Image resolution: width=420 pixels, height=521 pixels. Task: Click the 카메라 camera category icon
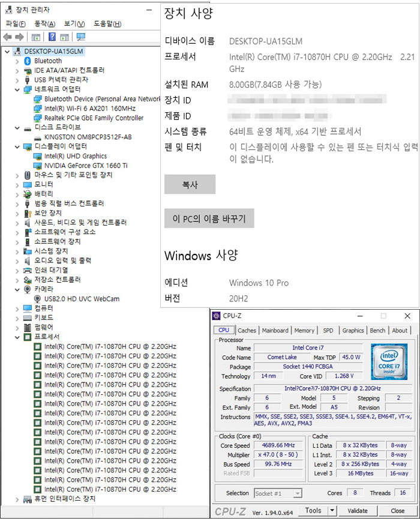(x=27, y=289)
